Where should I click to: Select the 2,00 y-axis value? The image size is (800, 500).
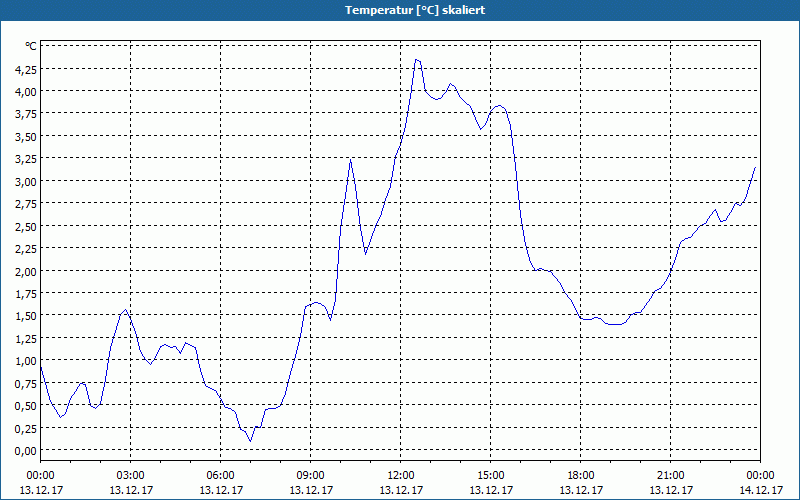click(27, 271)
